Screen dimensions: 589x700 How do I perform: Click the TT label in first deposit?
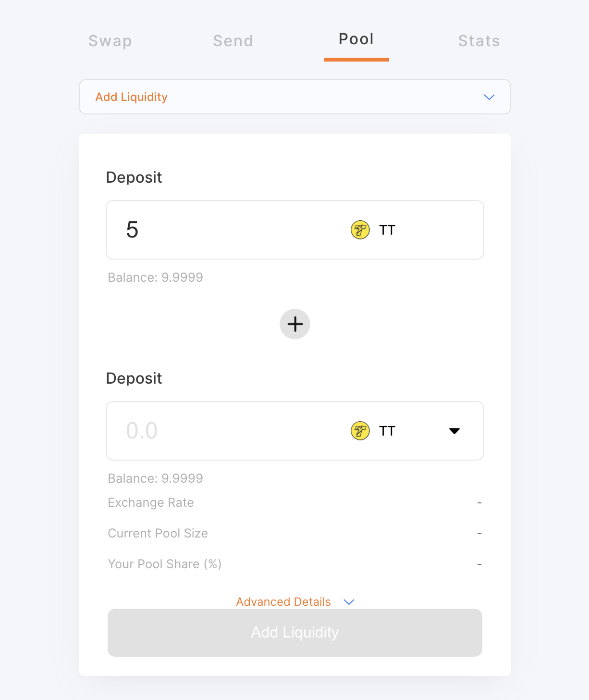click(387, 230)
